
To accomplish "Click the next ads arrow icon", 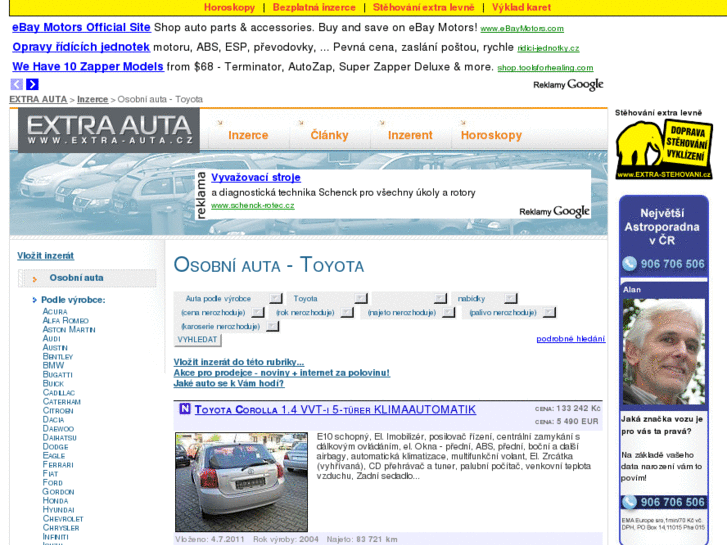I will tap(32, 84).
